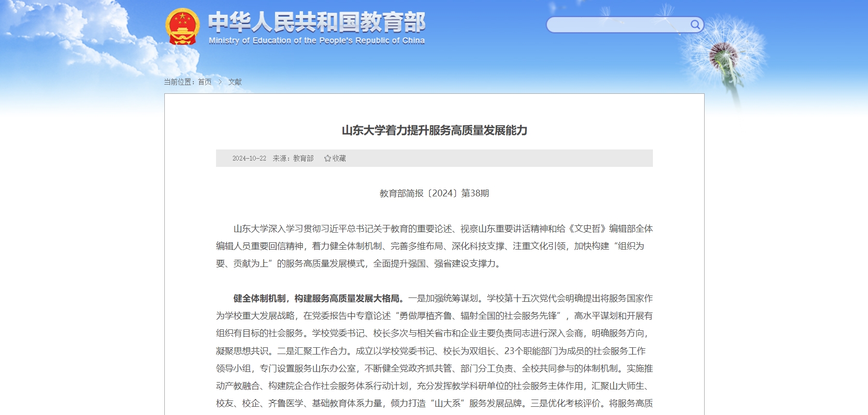
Task: Click the article title 山东大学着力提升服务高质量发展能力
Action: tap(434, 130)
